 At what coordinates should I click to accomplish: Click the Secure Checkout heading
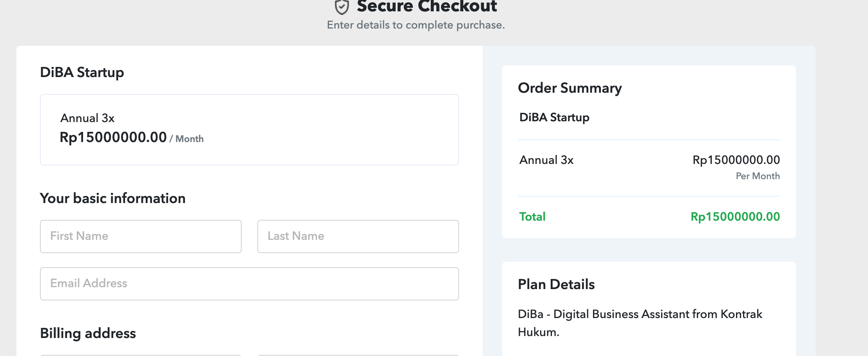(427, 6)
